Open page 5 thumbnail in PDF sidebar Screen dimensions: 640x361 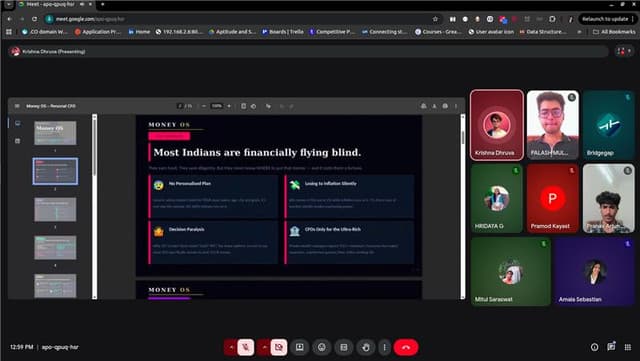(x=55, y=285)
